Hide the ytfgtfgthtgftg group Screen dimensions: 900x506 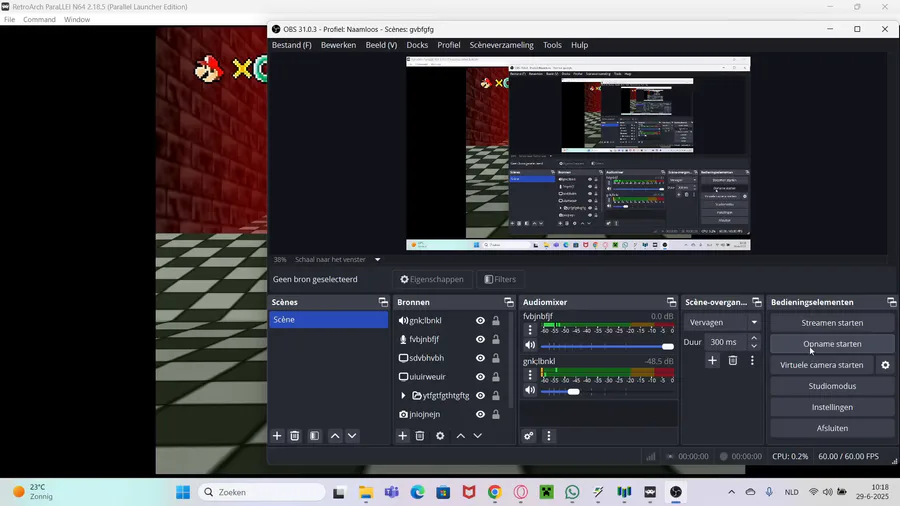(480, 396)
